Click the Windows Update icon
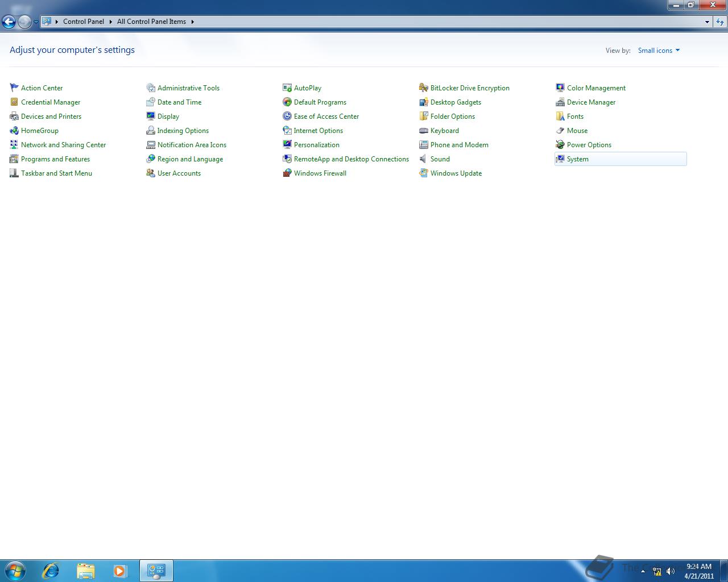 click(x=424, y=173)
